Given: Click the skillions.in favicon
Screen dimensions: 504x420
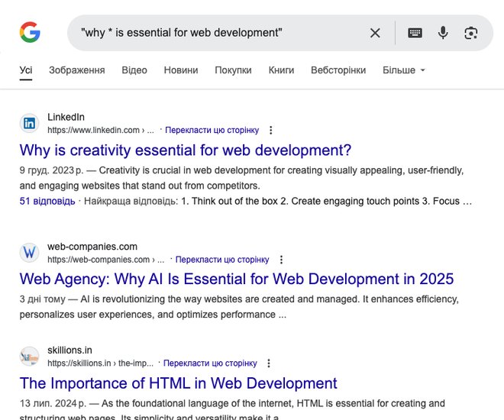Looking at the screenshot, I should [x=29, y=357].
